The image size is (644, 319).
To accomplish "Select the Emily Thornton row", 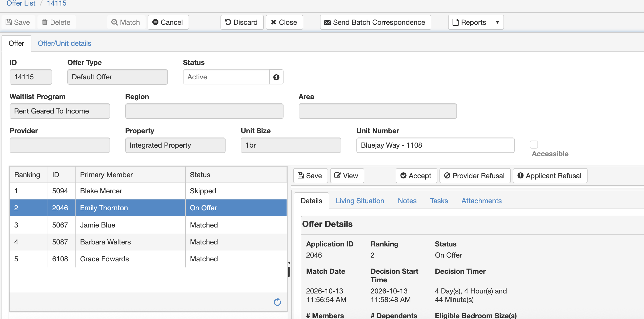I will pos(148,208).
